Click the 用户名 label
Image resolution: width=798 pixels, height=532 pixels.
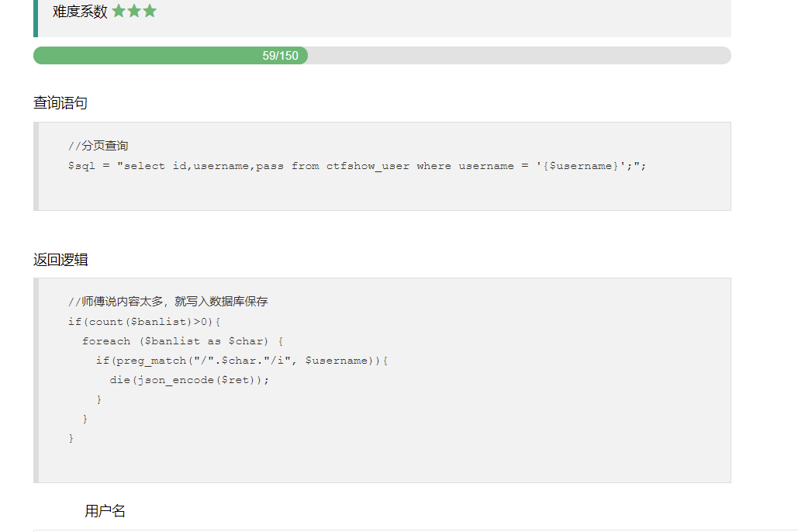(105, 510)
